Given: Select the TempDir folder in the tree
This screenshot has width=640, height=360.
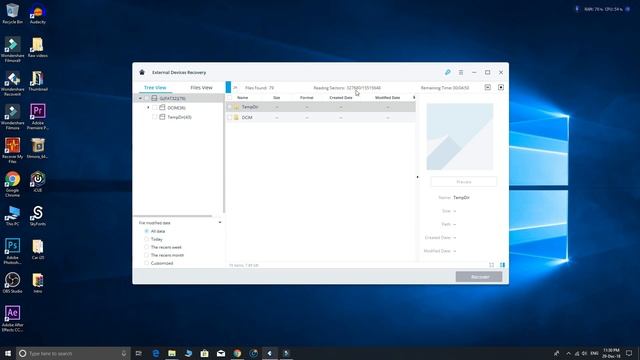Looking at the screenshot, I should [x=179, y=117].
